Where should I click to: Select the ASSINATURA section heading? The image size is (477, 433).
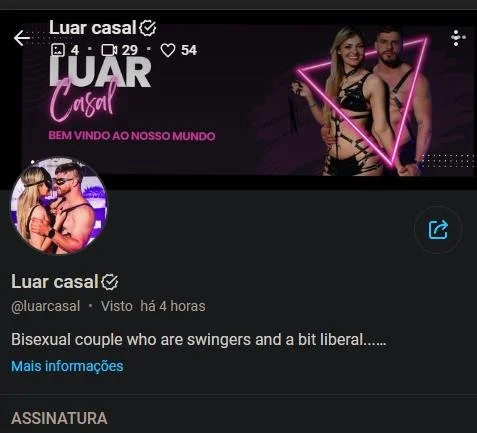pos(59,418)
